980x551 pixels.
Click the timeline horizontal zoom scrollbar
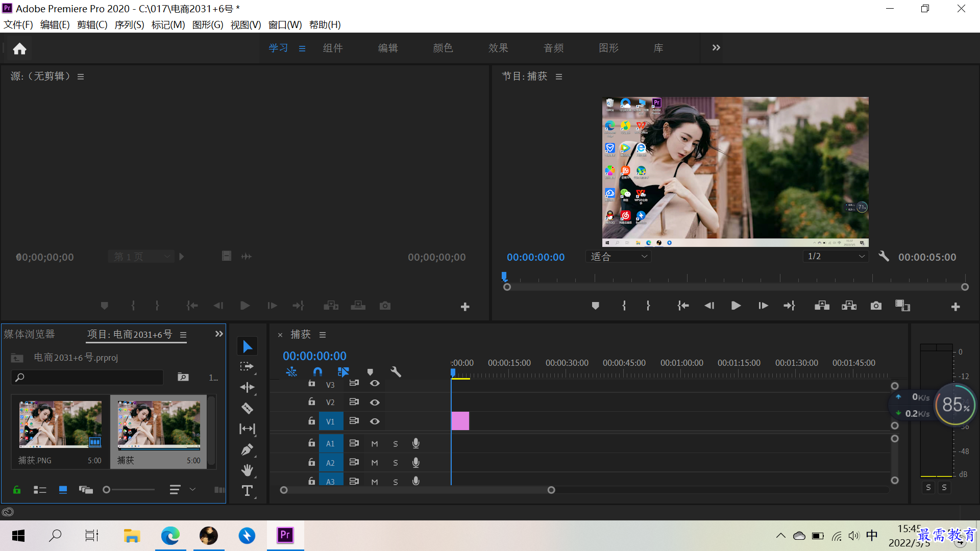click(417, 490)
